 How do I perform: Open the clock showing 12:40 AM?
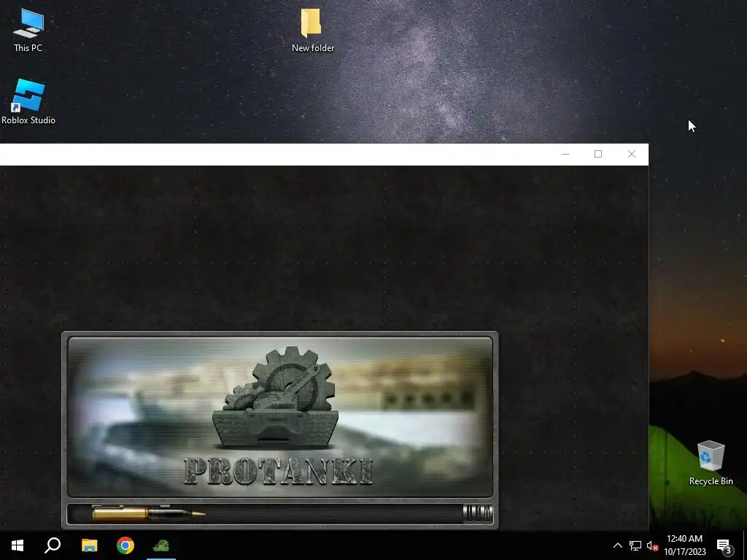[x=684, y=545]
